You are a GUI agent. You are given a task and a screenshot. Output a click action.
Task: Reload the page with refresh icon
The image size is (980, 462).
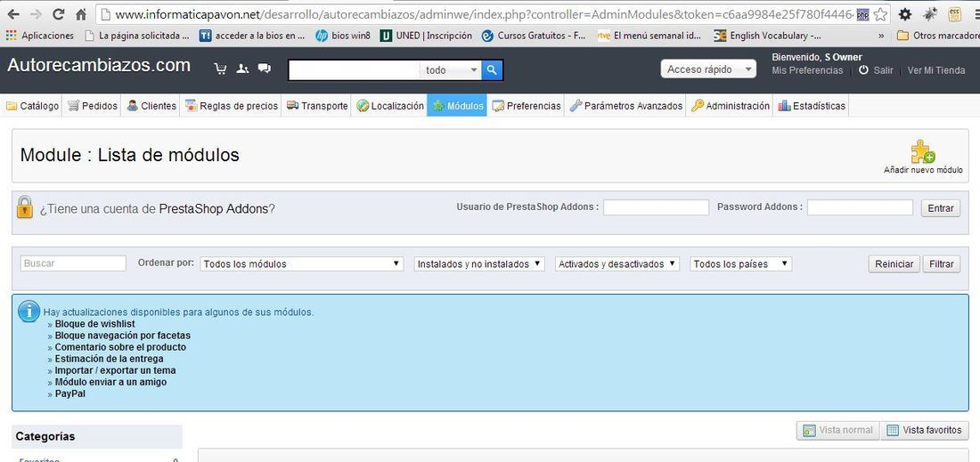click(x=58, y=13)
